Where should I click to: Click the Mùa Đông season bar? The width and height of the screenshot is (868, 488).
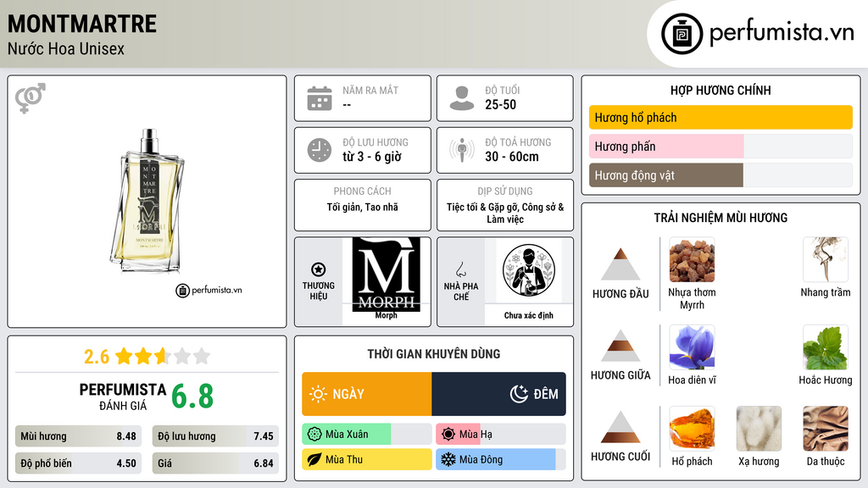(500, 459)
